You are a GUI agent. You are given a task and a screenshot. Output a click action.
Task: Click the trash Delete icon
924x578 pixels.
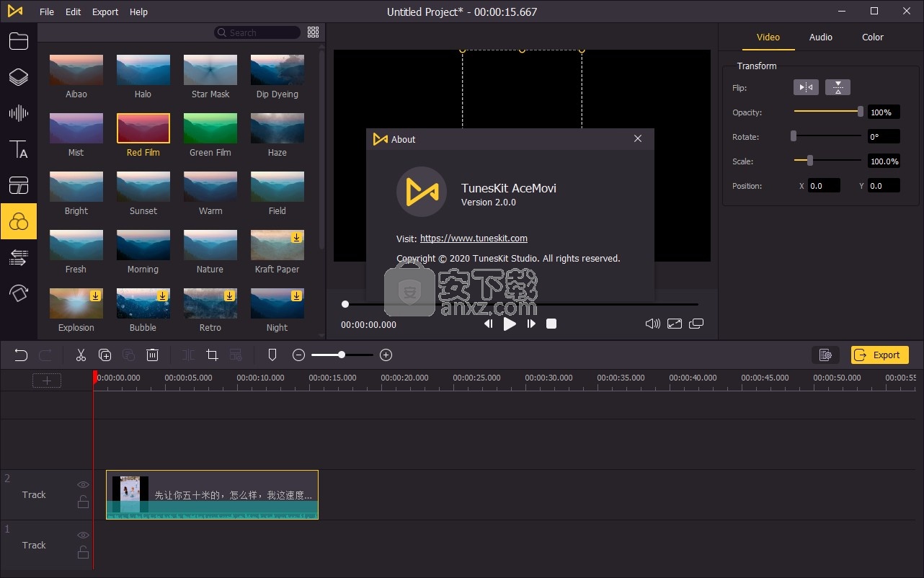[152, 355]
